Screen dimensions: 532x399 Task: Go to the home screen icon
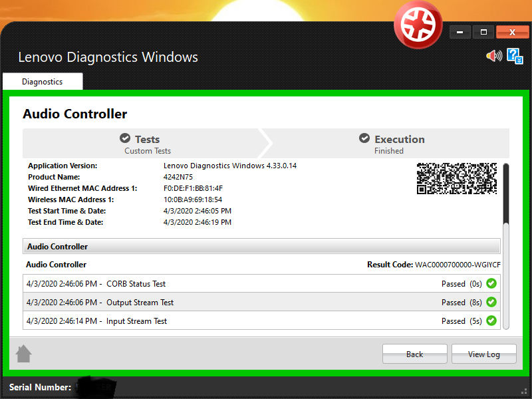[x=24, y=354]
